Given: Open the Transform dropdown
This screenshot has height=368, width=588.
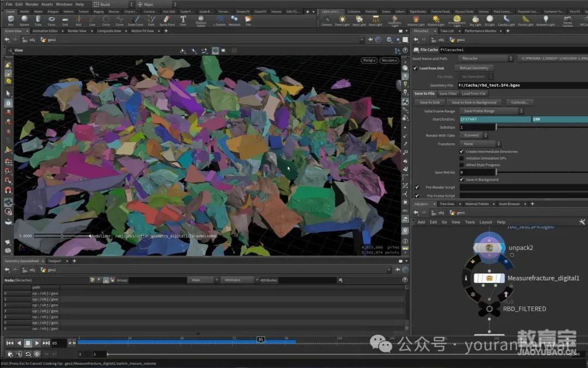Looking at the screenshot, I should pyautogui.click(x=480, y=144).
